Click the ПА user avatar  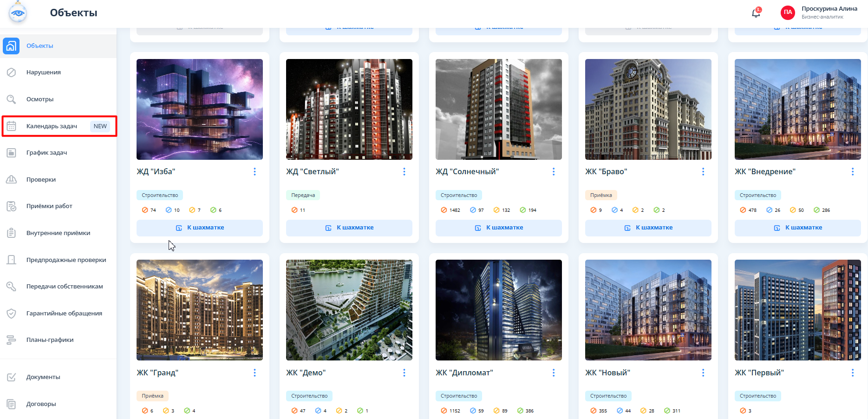coord(788,13)
